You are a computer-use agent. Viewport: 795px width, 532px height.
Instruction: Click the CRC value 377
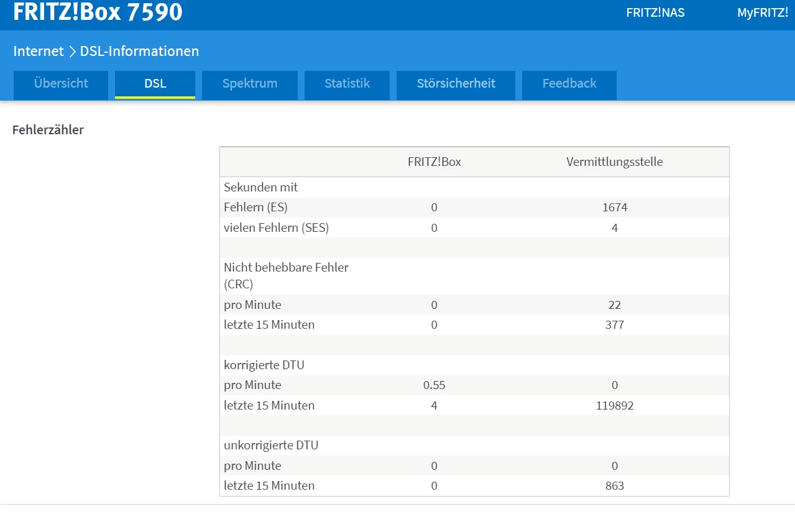614,324
